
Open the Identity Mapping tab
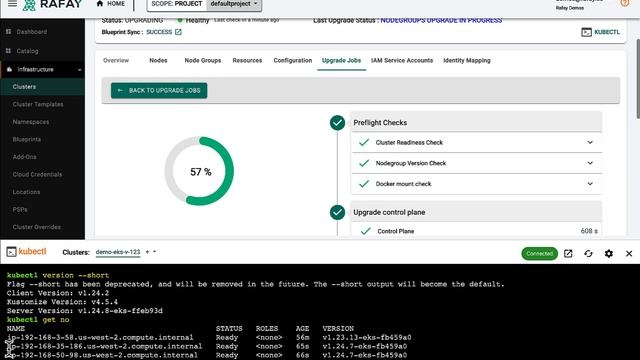(x=467, y=60)
